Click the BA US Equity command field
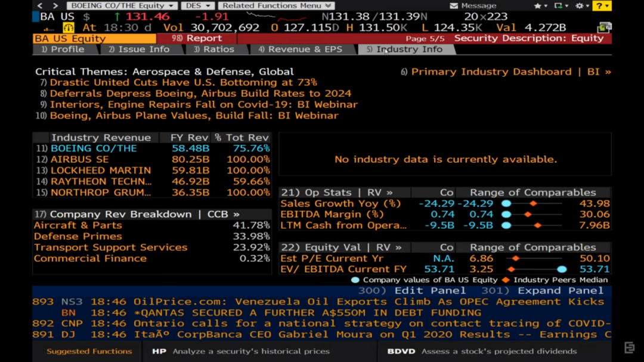The width and height of the screenshot is (644, 362). click(94, 39)
